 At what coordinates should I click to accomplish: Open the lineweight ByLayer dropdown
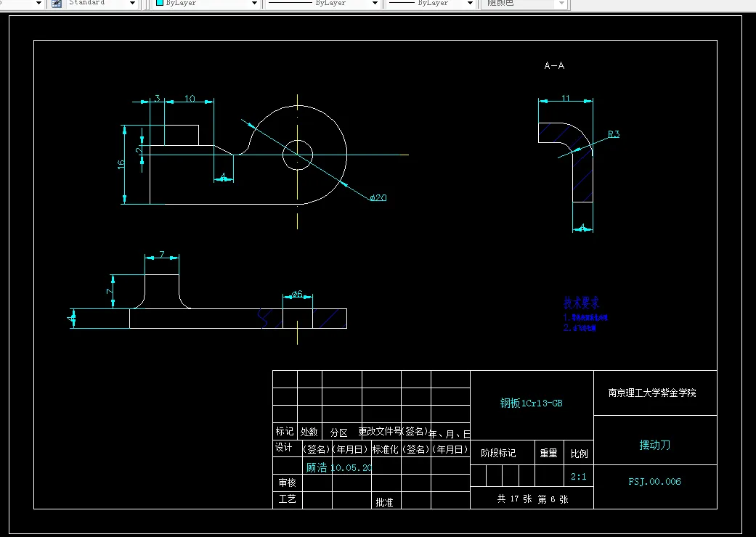pyautogui.click(x=470, y=4)
